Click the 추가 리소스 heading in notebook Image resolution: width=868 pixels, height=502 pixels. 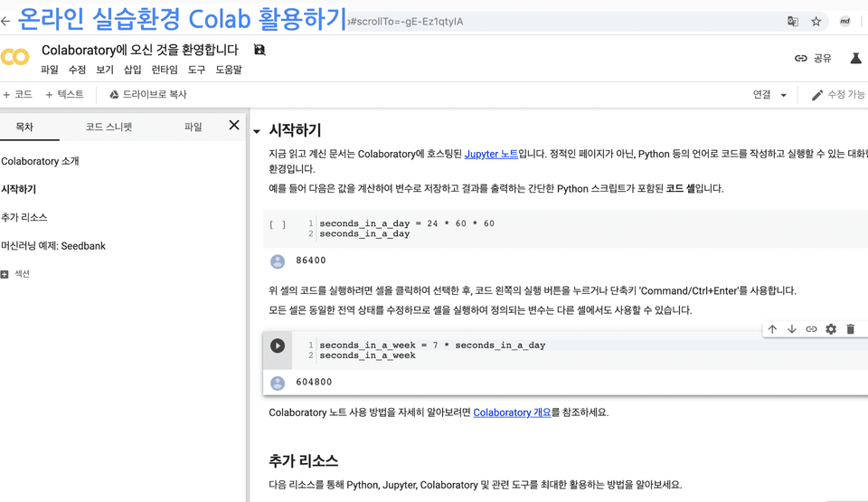(x=304, y=460)
